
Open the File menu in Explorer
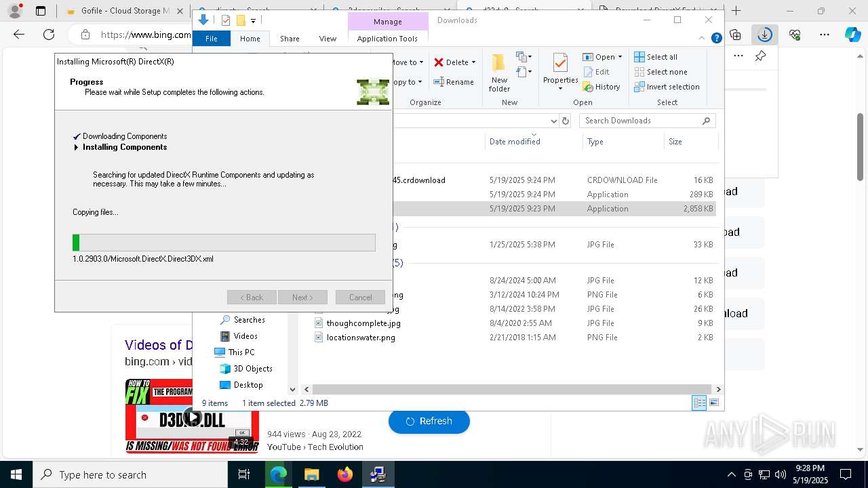(212, 39)
